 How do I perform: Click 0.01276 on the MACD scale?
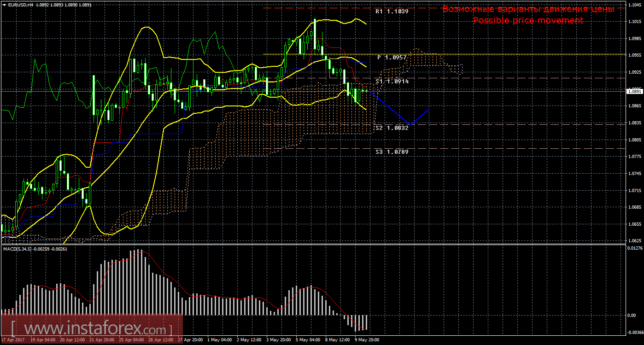click(634, 249)
